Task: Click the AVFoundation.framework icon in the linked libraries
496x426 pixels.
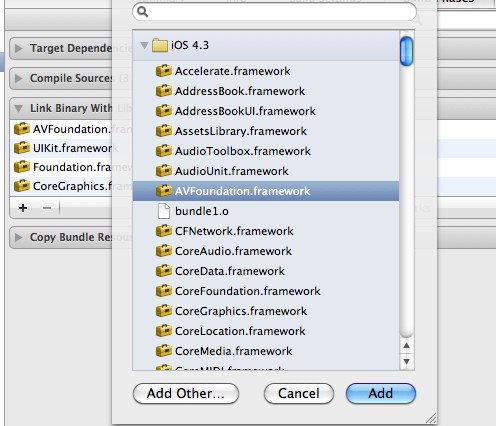Action: click(x=22, y=129)
